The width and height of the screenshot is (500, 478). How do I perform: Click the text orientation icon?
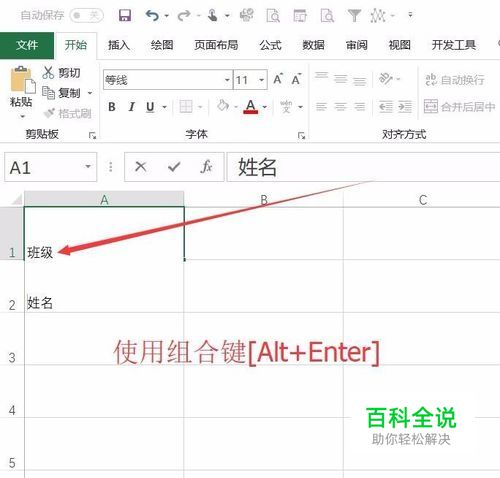point(386,79)
